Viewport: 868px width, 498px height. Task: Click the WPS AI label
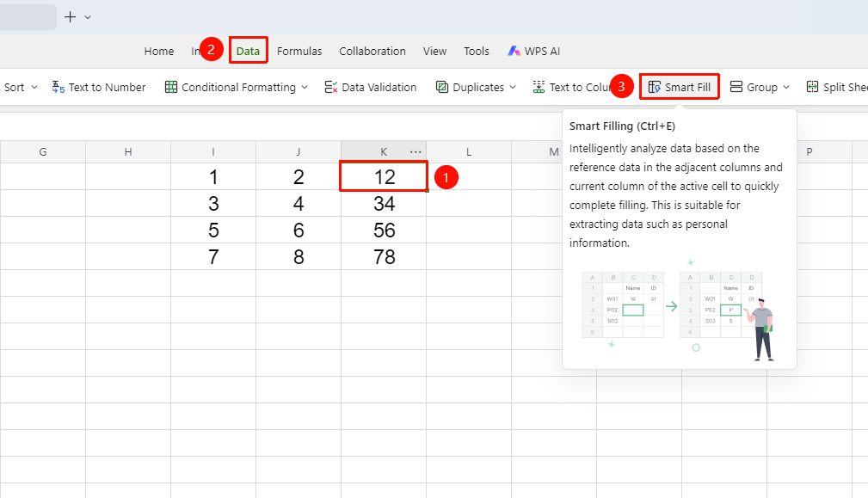coord(543,51)
